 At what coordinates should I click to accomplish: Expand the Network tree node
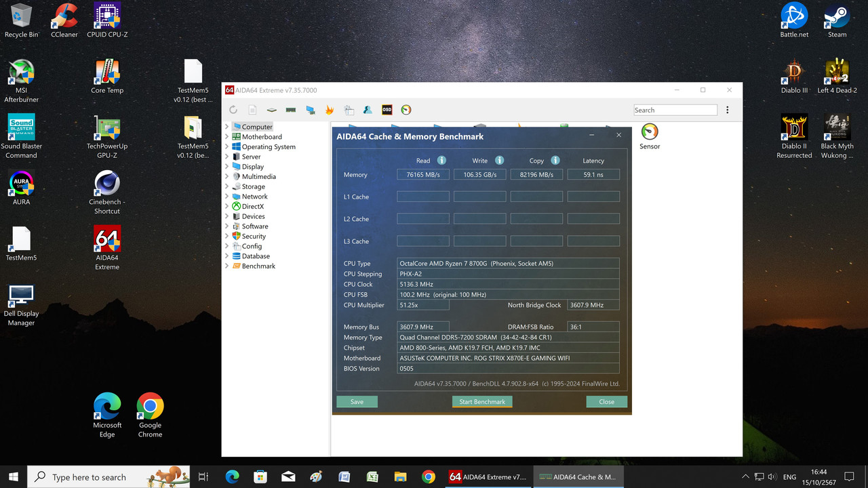pos(227,197)
